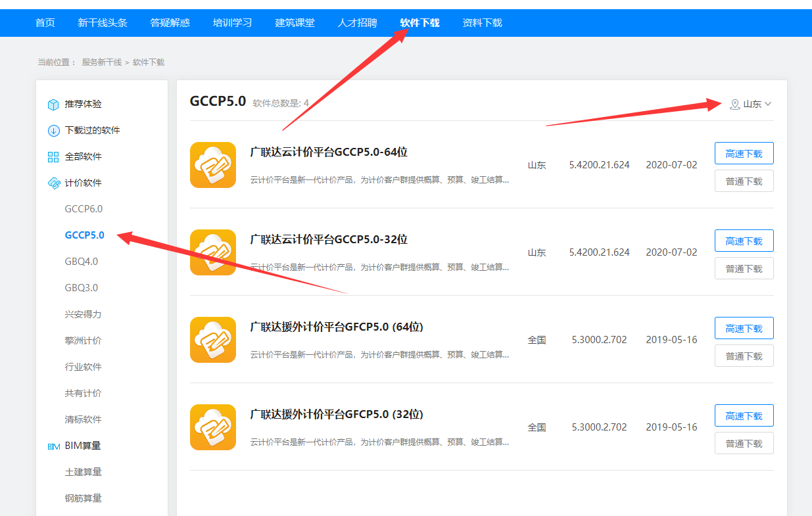Screen dimensions: 812x516
Task: Click 高速下载 for GCCP5.0-32位
Action: click(744, 241)
